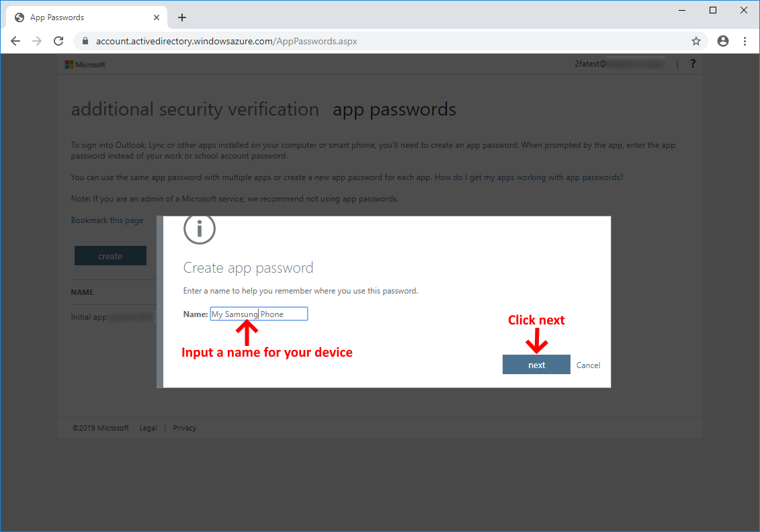The image size is (760, 532).
Task: Click the browser address bar URL
Action: [x=226, y=41]
